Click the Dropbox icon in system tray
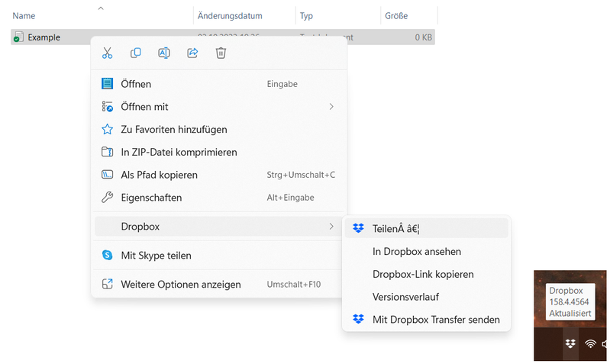Image resolution: width=610 pixels, height=364 pixels. coord(570,344)
